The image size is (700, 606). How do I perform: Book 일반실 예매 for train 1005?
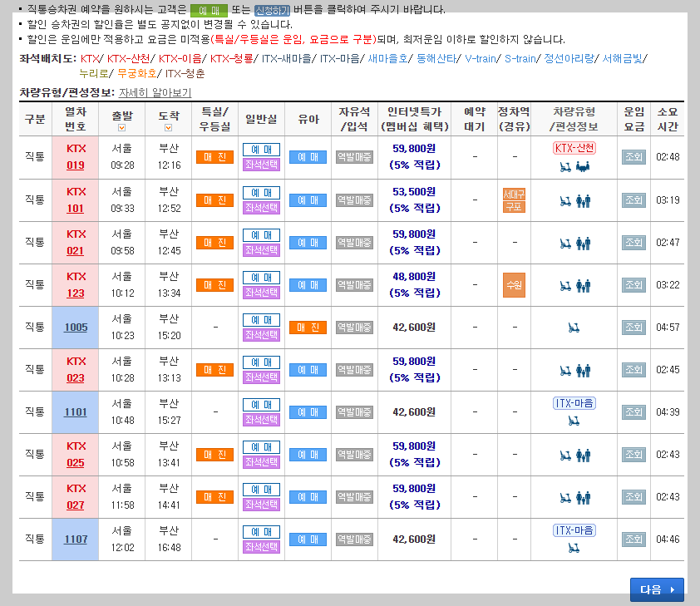pos(261,320)
